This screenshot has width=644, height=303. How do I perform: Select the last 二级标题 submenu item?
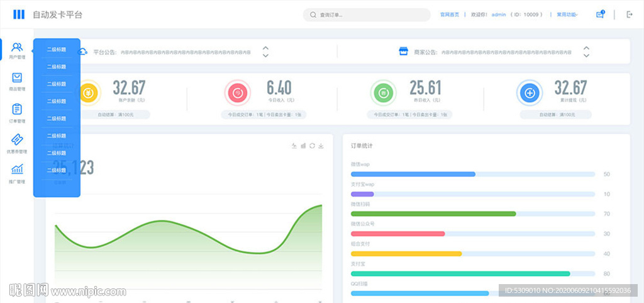(x=57, y=170)
